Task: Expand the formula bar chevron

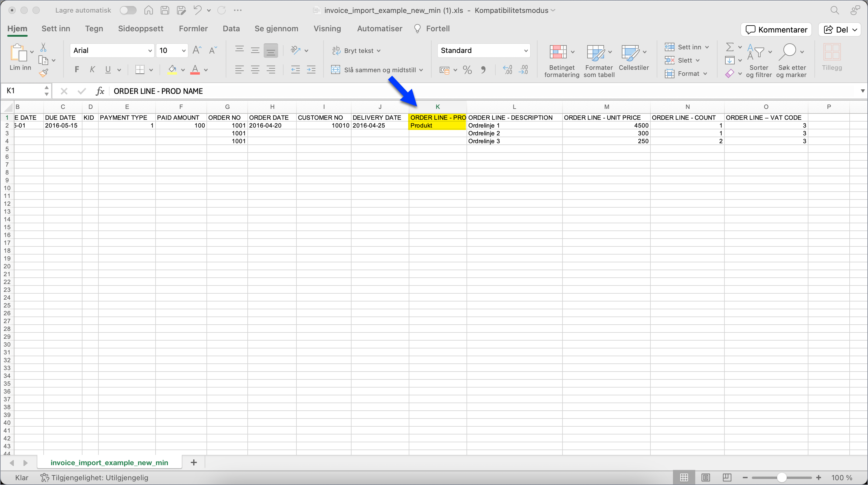Action: coord(862,91)
